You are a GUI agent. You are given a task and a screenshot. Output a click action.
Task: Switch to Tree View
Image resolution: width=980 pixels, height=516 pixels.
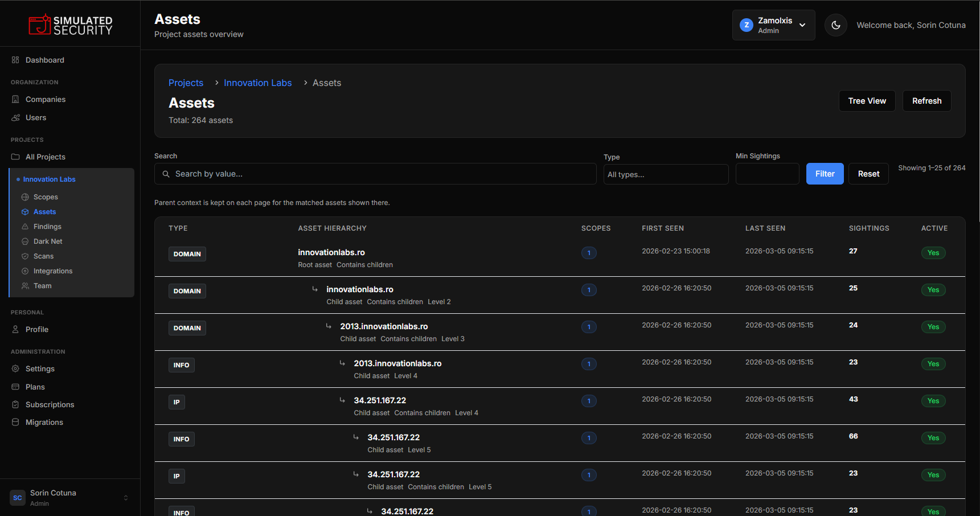coord(867,101)
